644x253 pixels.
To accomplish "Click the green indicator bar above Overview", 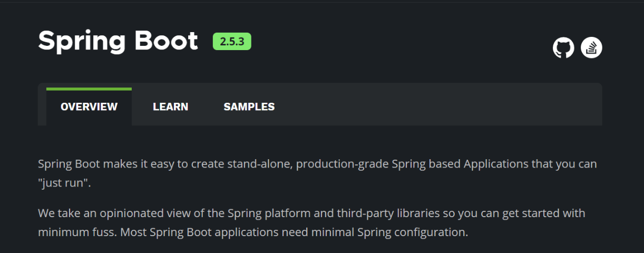I will click(x=89, y=89).
